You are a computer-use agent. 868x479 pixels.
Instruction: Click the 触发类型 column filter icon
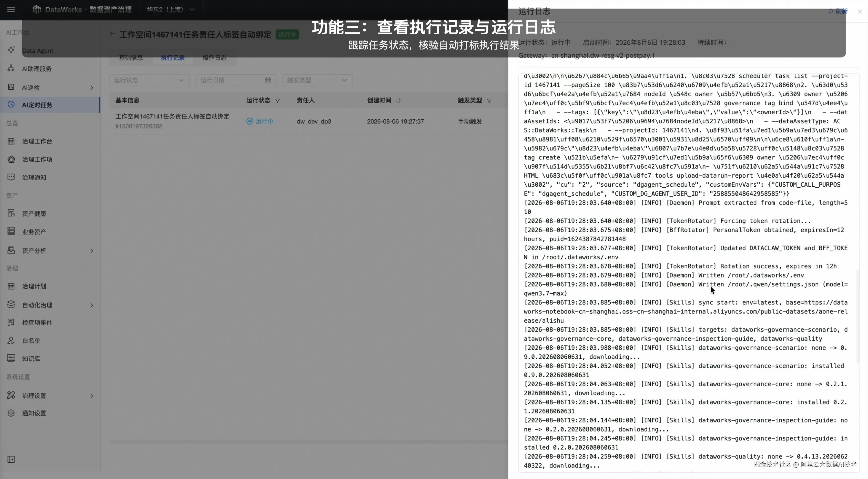point(489,101)
